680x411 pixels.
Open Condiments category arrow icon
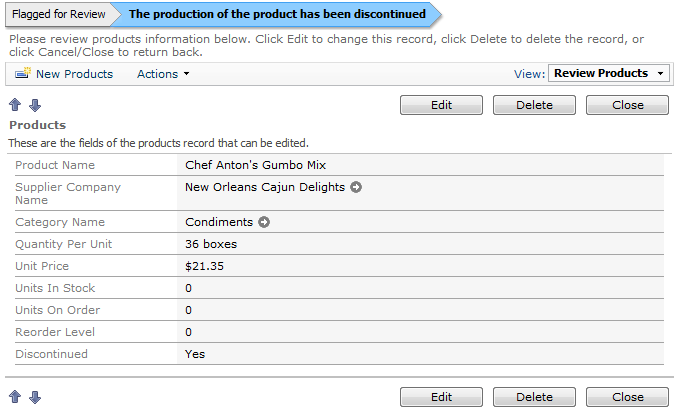264,222
